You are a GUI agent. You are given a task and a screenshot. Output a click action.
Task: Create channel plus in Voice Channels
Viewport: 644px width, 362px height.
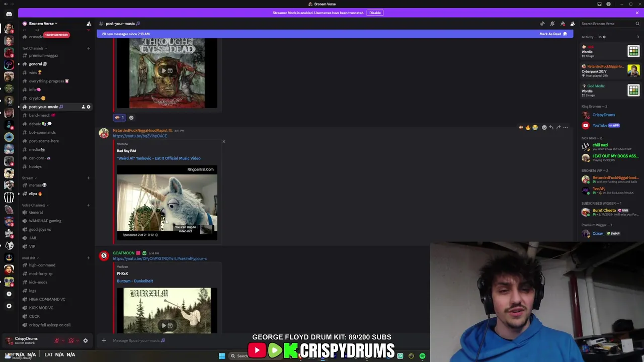tap(89, 205)
